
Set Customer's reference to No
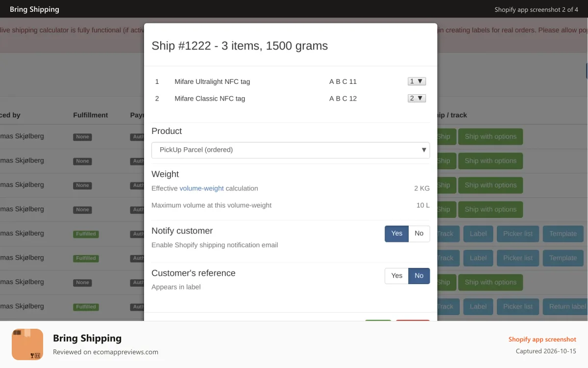pos(419,276)
